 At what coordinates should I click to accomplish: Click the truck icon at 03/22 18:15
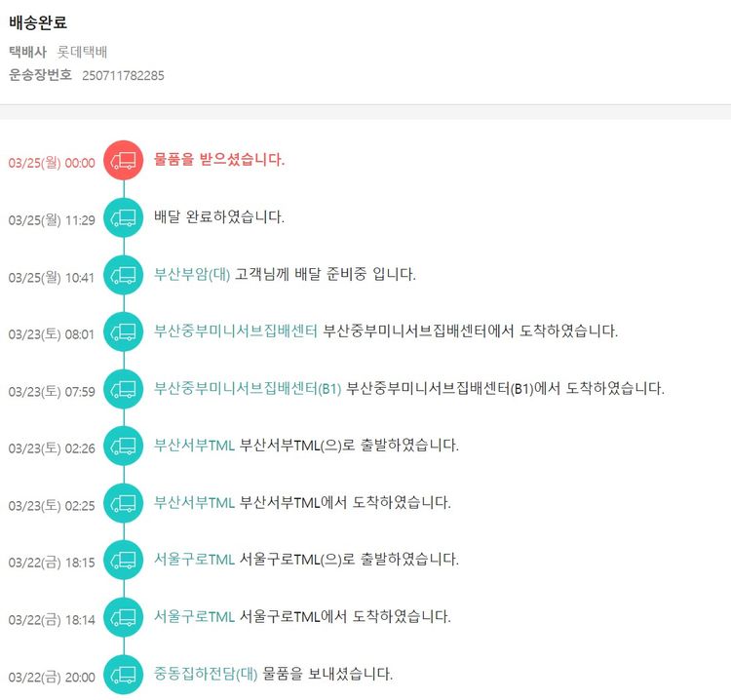(x=124, y=560)
